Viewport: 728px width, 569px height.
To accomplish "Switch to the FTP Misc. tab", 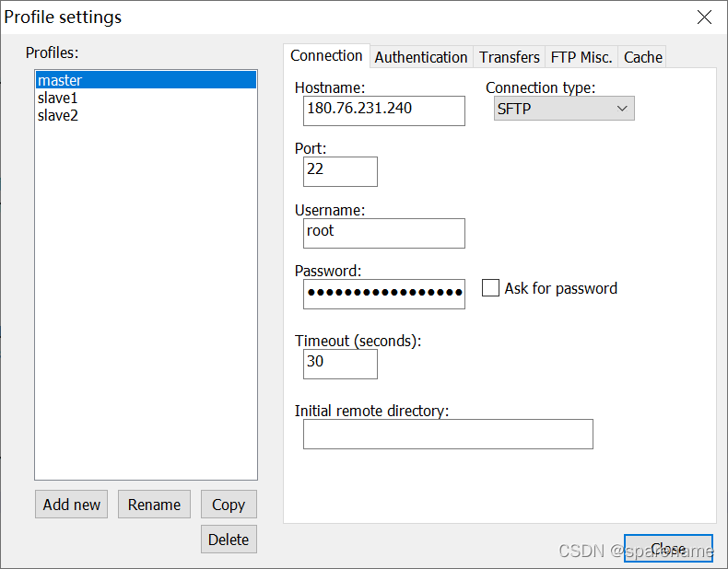I will point(581,57).
